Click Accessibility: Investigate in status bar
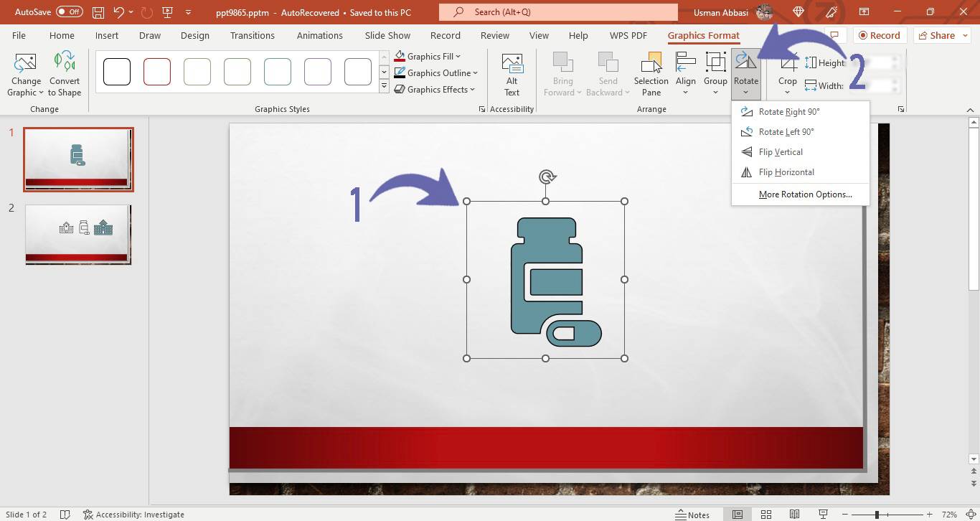 coord(133,515)
